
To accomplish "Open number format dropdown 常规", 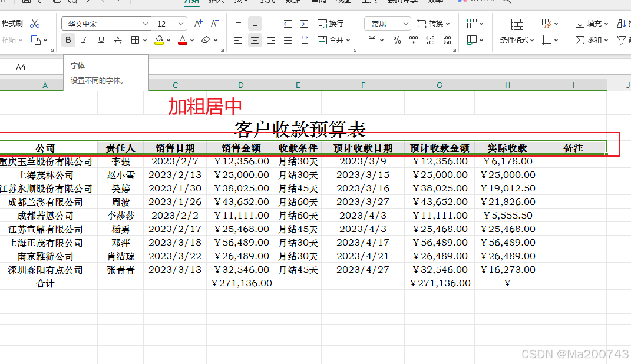I will 388,24.
